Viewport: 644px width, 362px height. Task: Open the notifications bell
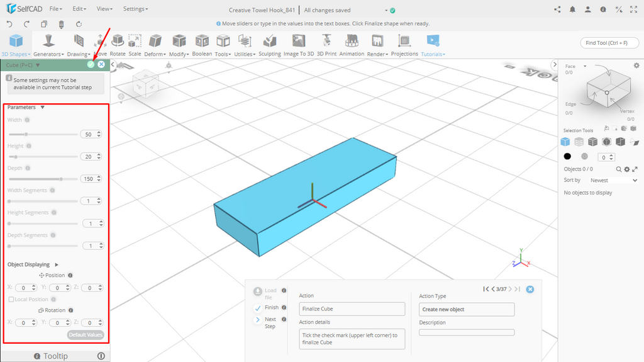pos(572,9)
